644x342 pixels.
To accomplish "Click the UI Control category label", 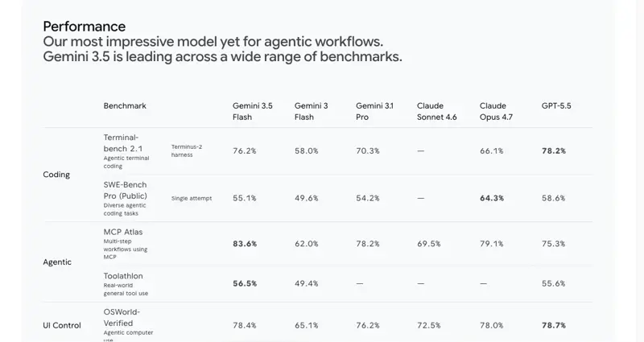I will (x=62, y=325).
